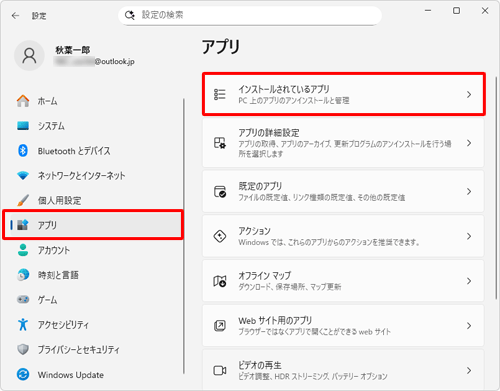Open 時刻と言語 settings
Viewport: 500px width, 391px height.
click(x=95, y=275)
